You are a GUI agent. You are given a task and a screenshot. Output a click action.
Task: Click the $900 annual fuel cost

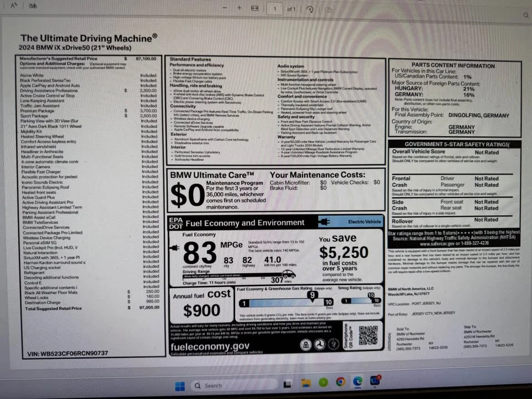click(202, 310)
